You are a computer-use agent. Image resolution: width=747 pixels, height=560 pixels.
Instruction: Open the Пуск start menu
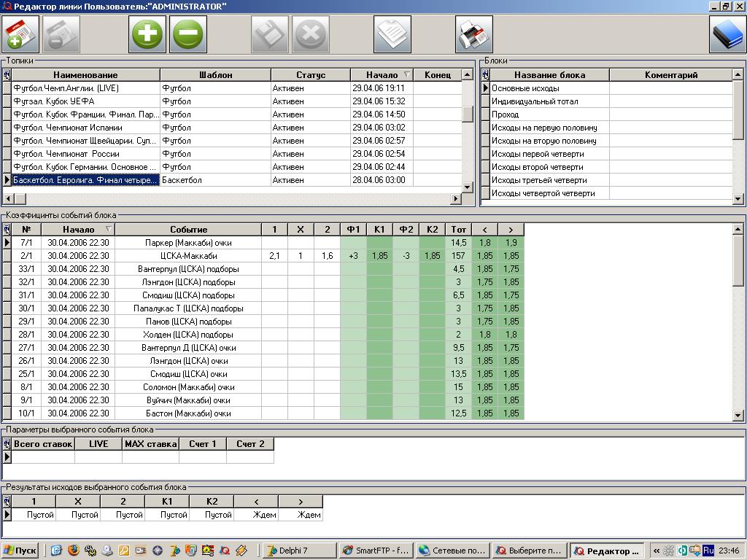[x=20, y=551]
